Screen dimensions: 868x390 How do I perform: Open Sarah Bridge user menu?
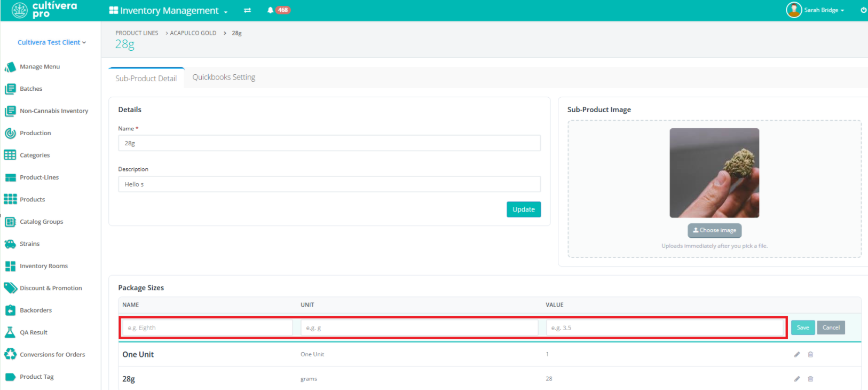click(824, 10)
